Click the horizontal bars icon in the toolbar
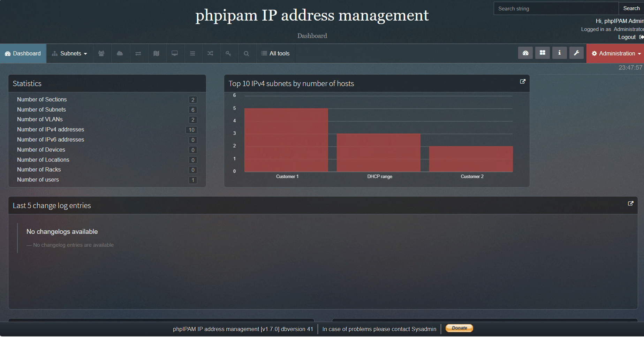Viewport: 644px width, 337px height. coord(192,53)
